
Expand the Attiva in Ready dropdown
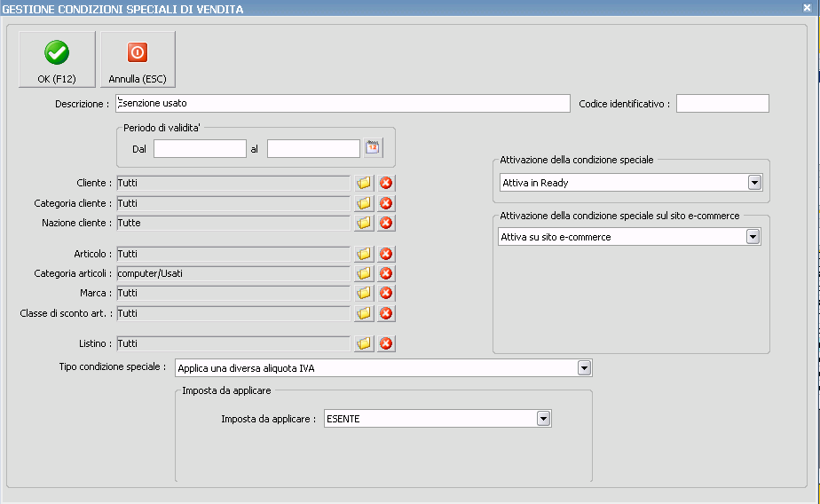click(754, 183)
